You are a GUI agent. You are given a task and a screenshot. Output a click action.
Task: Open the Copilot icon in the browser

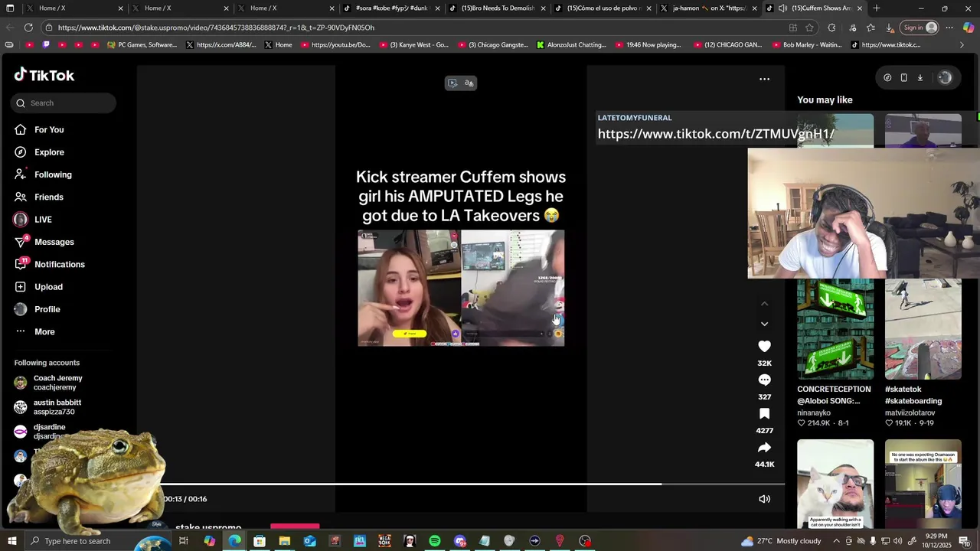click(969, 28)
